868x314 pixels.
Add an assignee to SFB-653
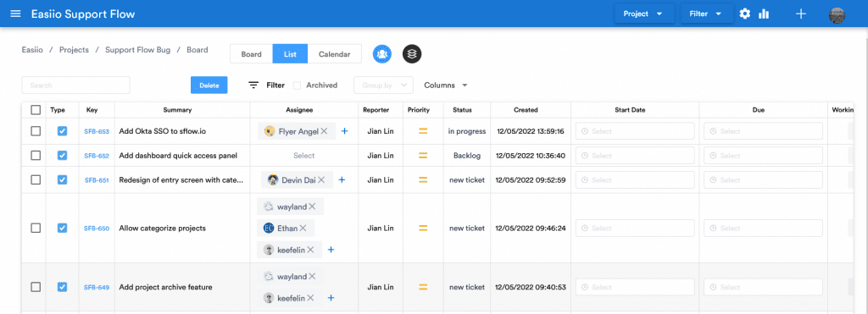coord(344,131)
